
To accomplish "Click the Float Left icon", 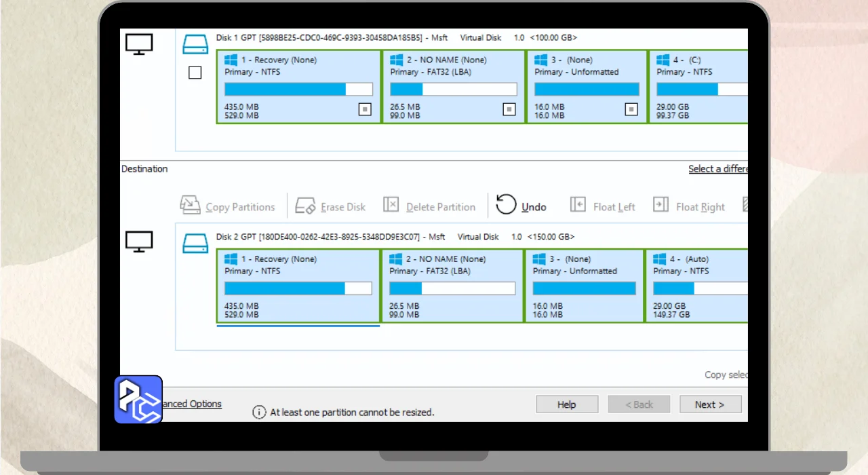I will [578, 204].
